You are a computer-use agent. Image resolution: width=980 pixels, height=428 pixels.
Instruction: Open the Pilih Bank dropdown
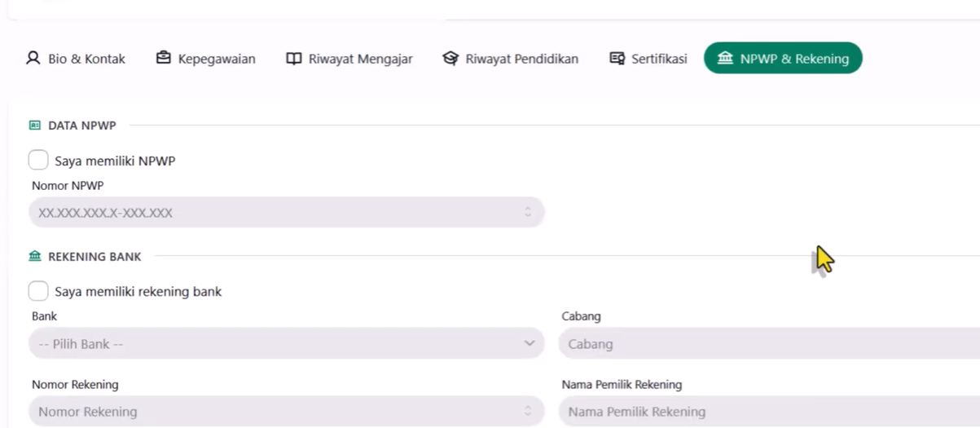tap(285, 344)
